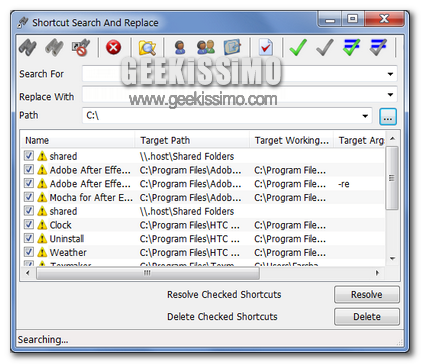Select the Weather row name
421x364 pixels.
coord(68,252)
